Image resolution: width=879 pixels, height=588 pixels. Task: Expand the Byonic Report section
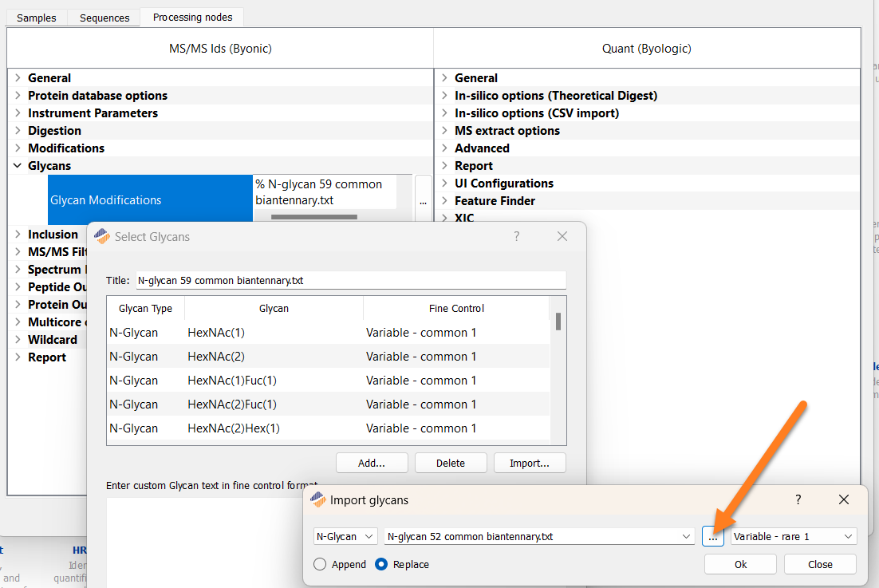(18, 357)
